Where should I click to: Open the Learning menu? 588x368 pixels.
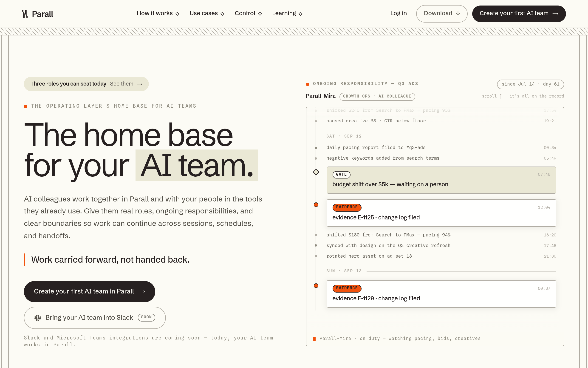click(287, 13)
